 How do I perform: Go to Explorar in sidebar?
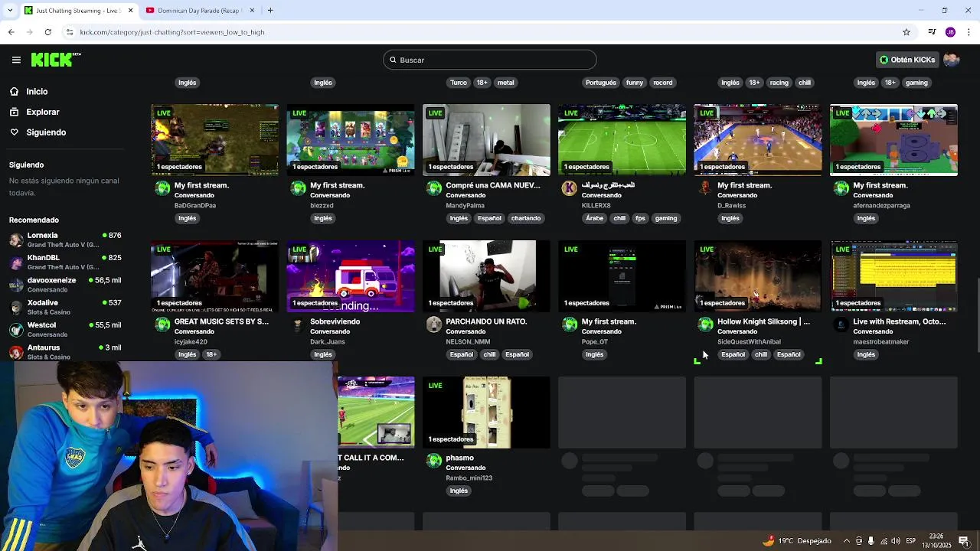pos(42,112)
